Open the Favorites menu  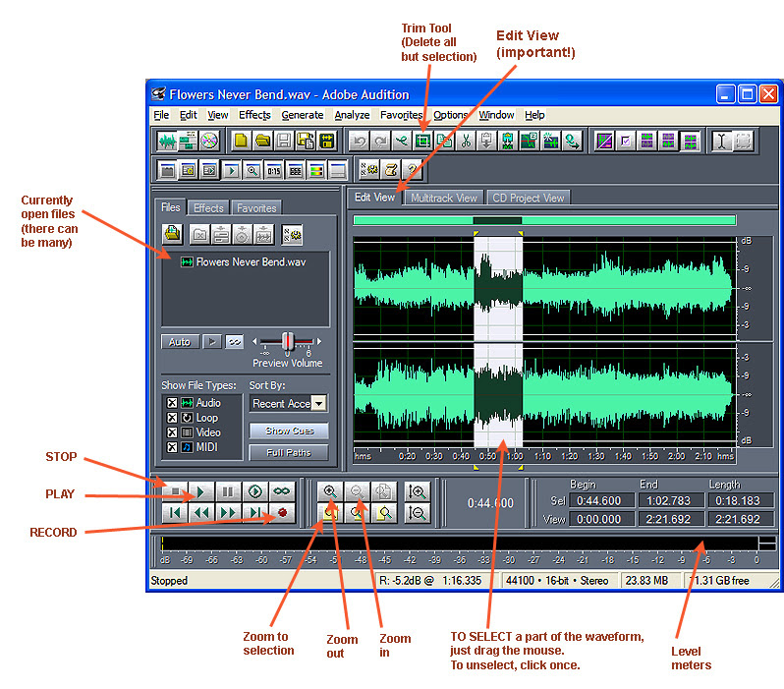401,115
